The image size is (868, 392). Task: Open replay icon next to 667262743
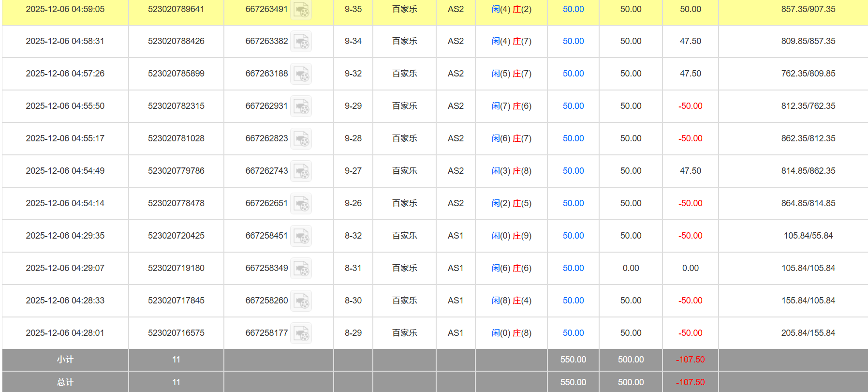[301, 171]
